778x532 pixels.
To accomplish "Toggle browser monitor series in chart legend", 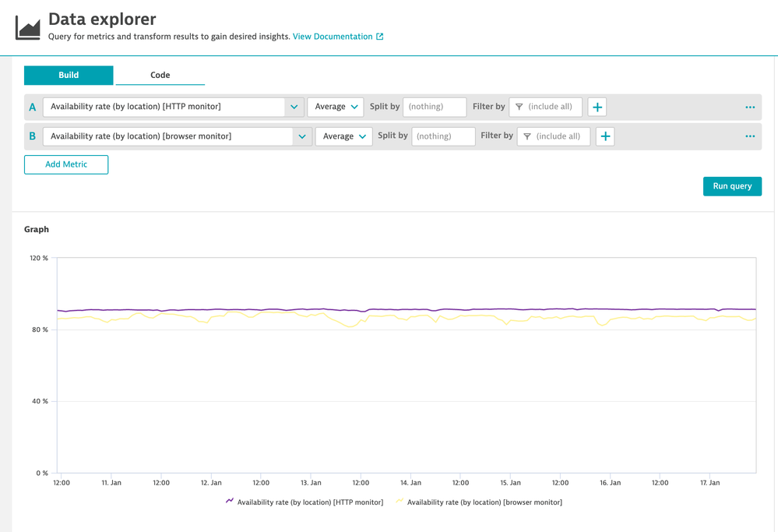I will click(483, 502).
